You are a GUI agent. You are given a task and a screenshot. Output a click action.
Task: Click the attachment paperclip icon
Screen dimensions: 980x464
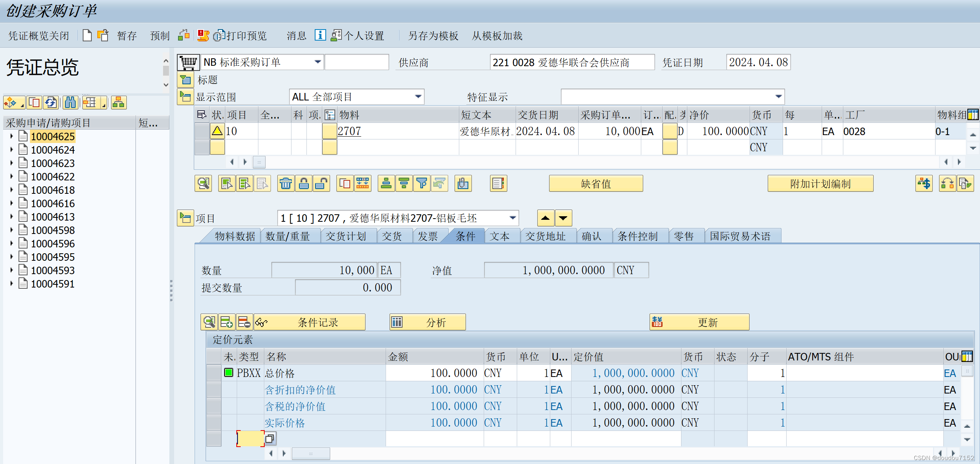pos(463,184)
